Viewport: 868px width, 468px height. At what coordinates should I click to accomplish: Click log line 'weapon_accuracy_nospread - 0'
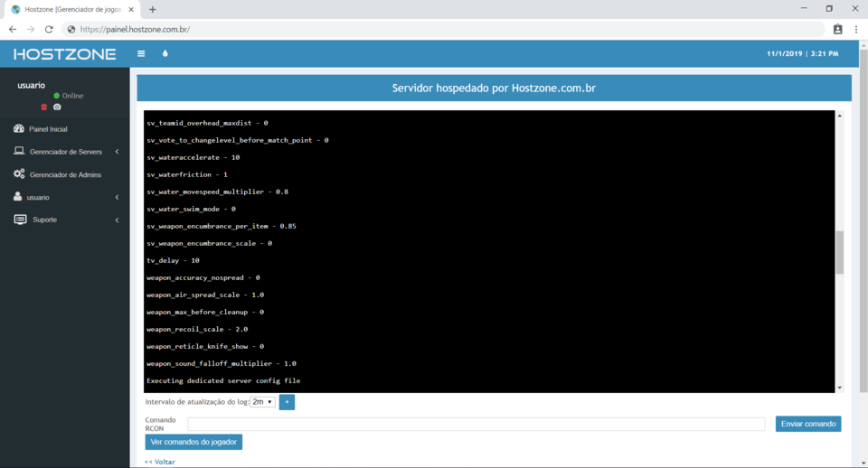203,277
